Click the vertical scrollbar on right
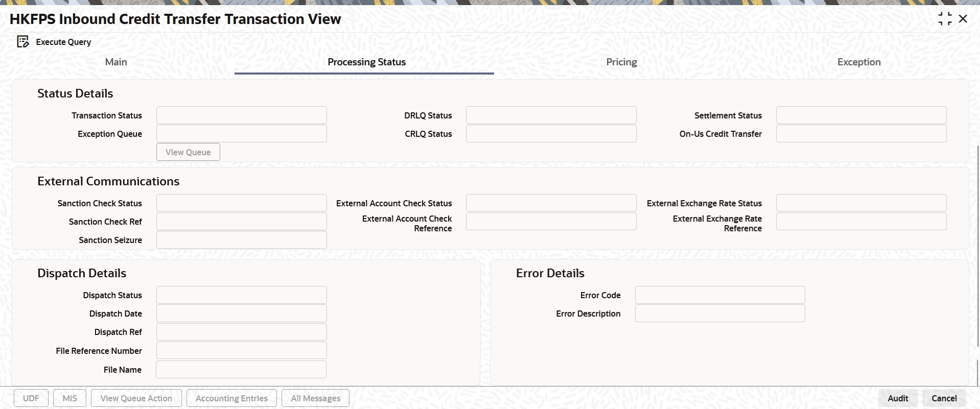Image resolution: width=980 pixels, height=409 pixels. (x=978, y=245)
